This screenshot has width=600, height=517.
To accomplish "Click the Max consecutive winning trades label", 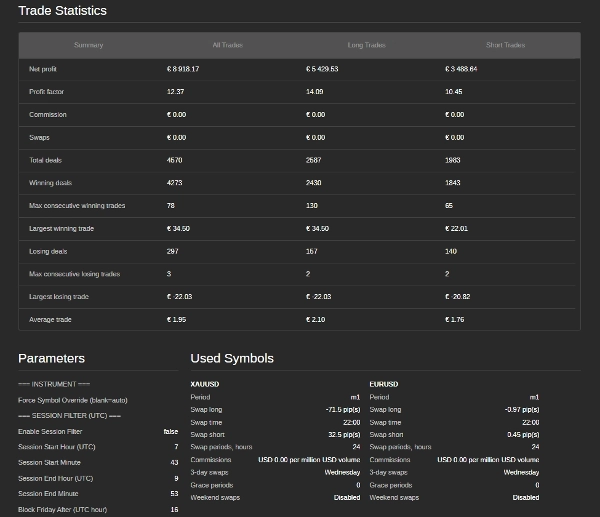I will pyautogui.click(x=77, y=206).
